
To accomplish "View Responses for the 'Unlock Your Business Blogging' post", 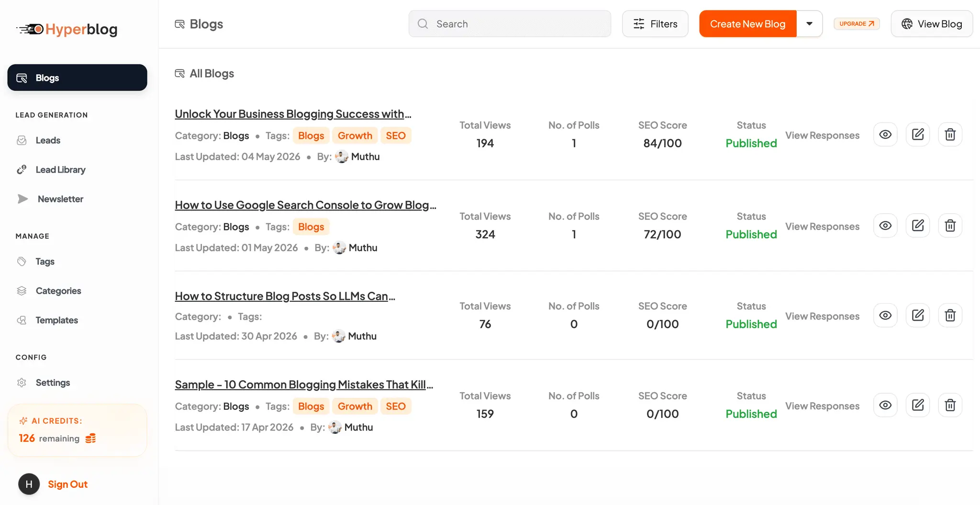I will 822,135.
